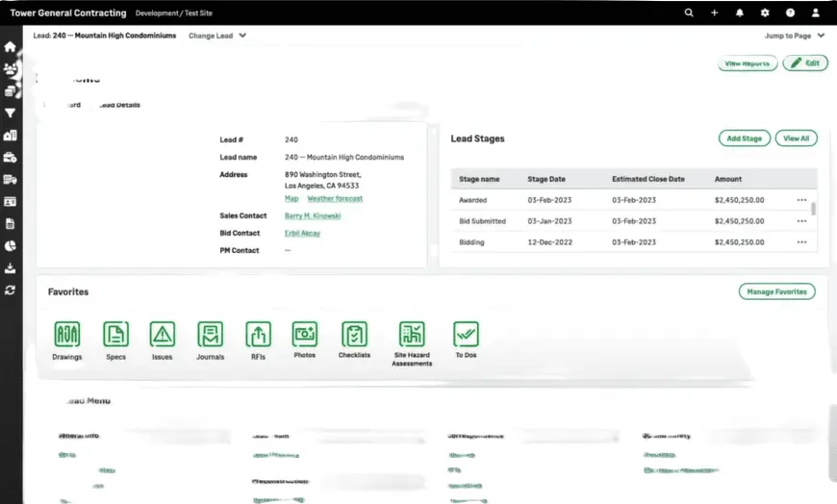Click the Manage Favorites button

776,291
